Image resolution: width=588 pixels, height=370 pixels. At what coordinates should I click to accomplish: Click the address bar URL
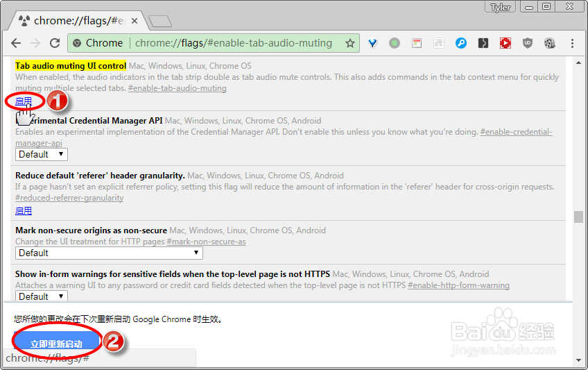click(233, 43)
